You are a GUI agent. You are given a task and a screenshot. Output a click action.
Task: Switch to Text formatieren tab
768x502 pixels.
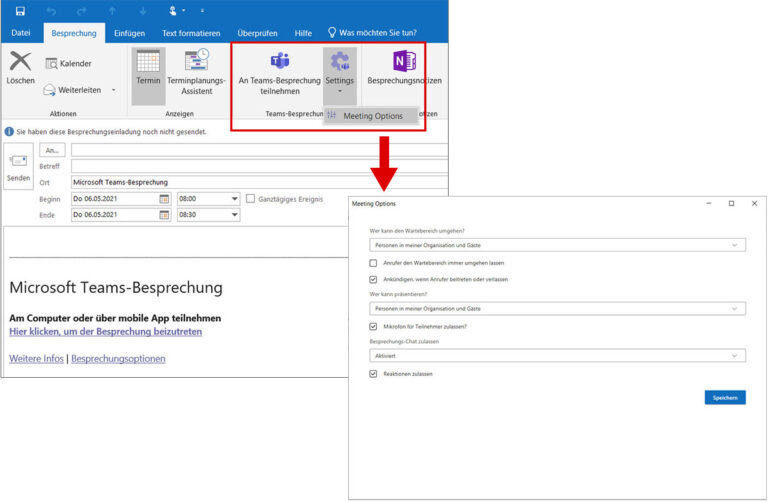pos(191,33)
